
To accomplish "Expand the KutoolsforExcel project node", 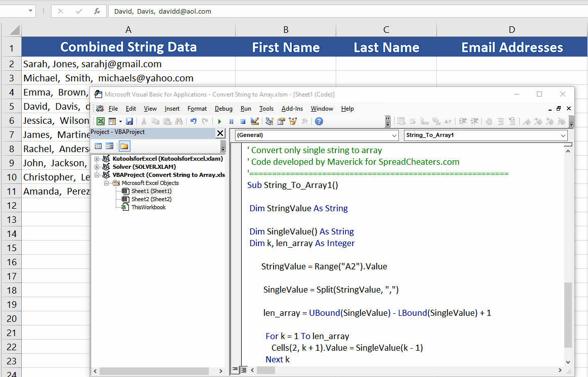I will pyautogui.click(x=97, y=159).
